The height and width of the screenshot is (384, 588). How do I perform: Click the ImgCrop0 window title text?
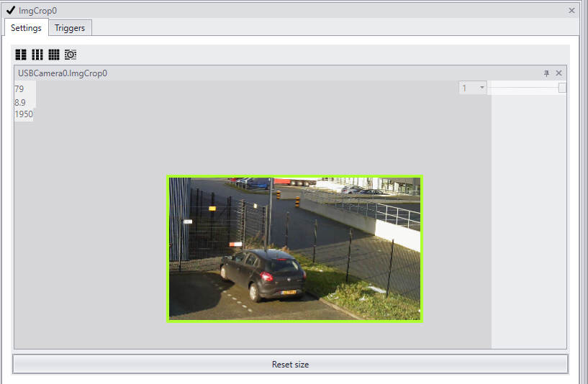[x=38, y=11]
